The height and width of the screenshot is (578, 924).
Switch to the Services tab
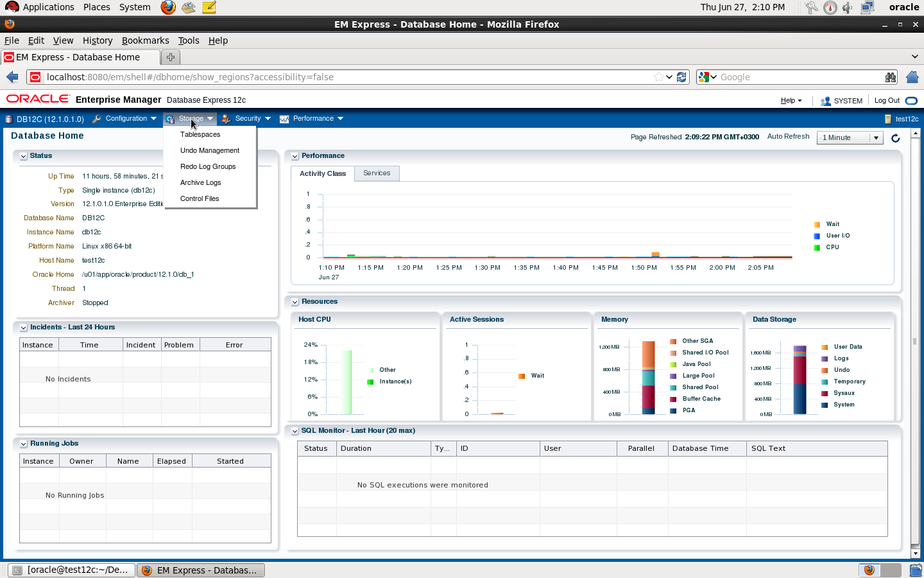(x=377, y=173)
